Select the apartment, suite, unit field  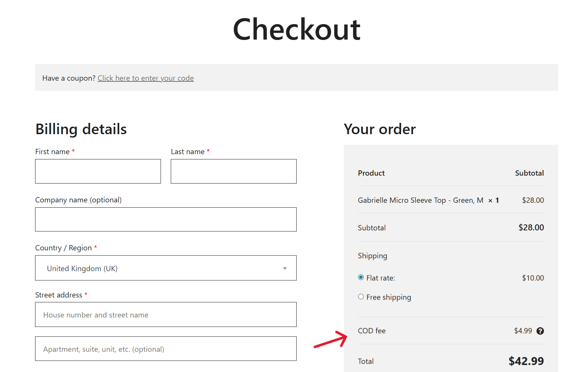point(166,349)
